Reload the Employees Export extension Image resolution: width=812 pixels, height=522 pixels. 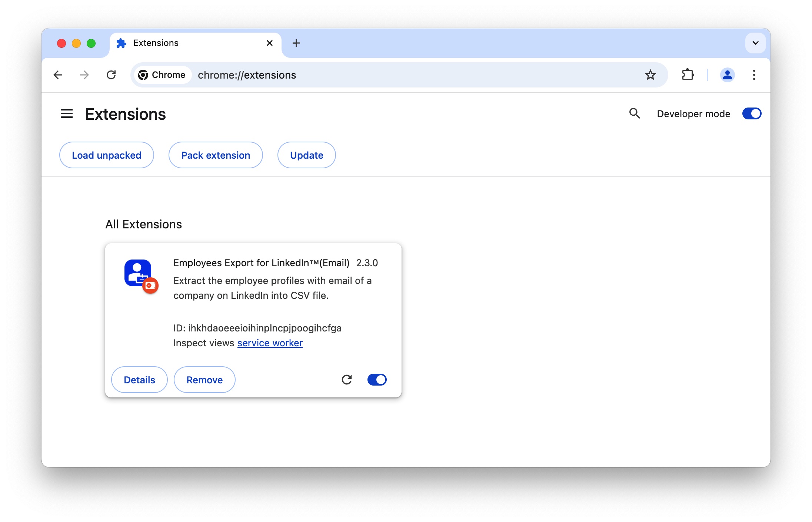point(347,380)
